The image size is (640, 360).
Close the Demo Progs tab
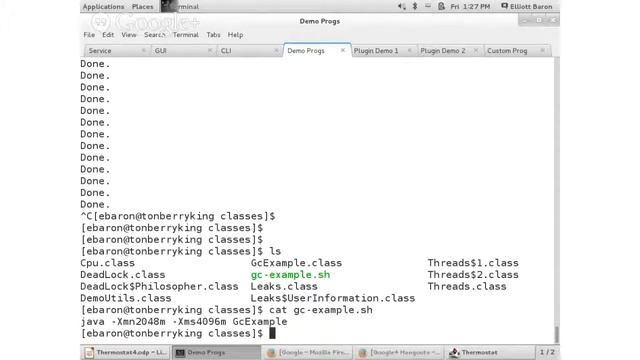click(x=343, y=50)
